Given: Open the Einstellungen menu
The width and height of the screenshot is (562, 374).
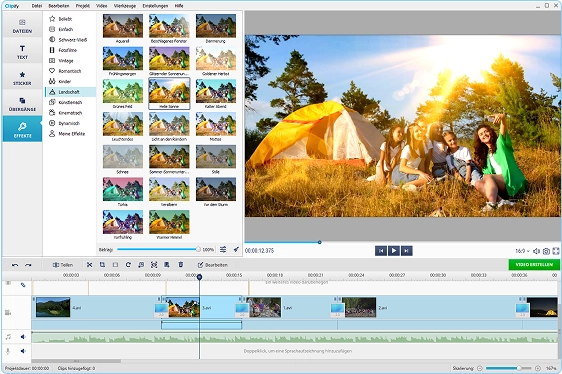Looking at the screenshot, I should 155,6.
